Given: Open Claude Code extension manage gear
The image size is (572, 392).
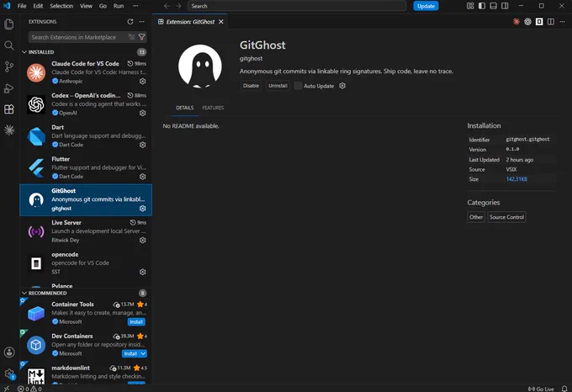Looking at the screenshot, I should pyautogui.click(x=143, y=81).
